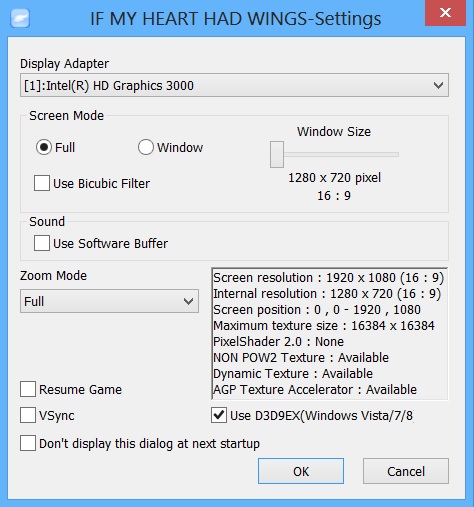Viewport: 474px width, 507px height.
Task: Click the Cancel button
Action: tap(406, 471)
